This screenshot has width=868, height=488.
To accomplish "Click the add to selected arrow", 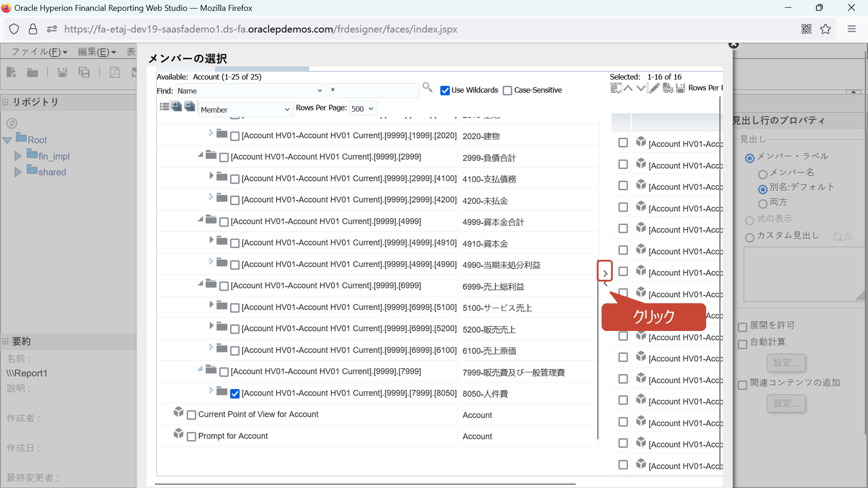I will click(x=605, y=273).
